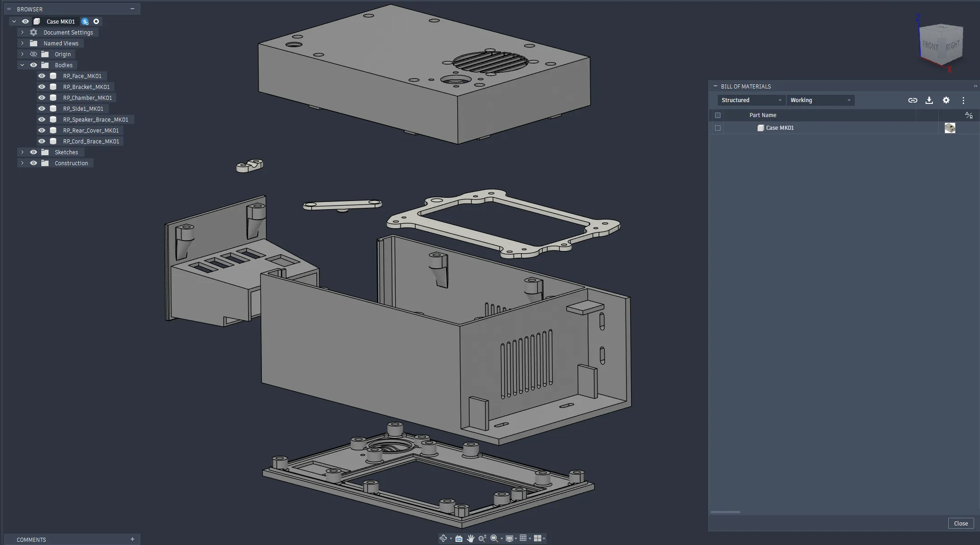Viewport: 980px width, 545px height.
Task: Click the Document Settings gear icon
Action: point(34,32)
